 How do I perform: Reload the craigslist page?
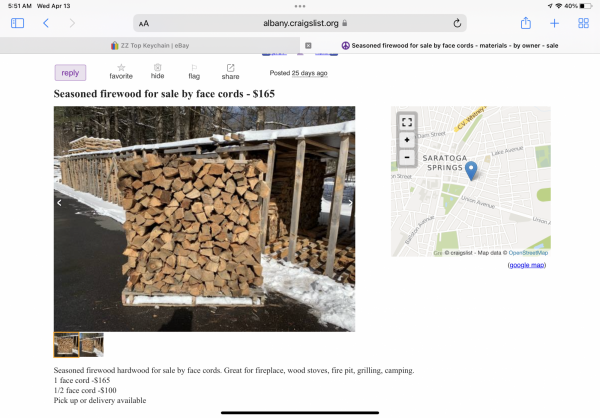tap(457, 23)
